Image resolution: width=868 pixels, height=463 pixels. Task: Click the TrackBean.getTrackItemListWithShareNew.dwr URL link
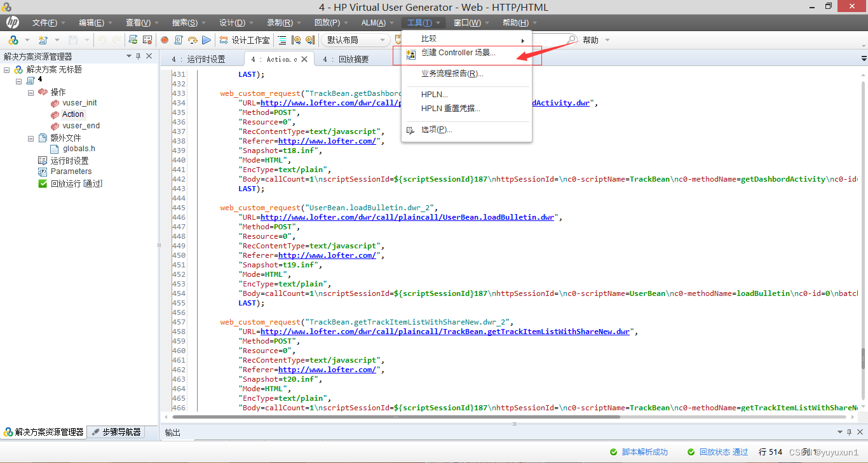coord(445,332)
